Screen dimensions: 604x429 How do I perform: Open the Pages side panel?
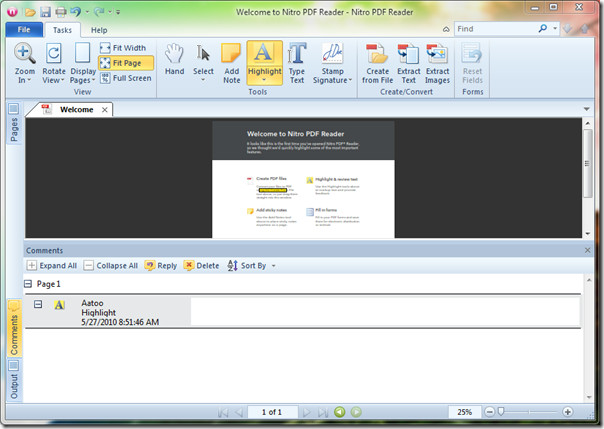coord(14,124)
